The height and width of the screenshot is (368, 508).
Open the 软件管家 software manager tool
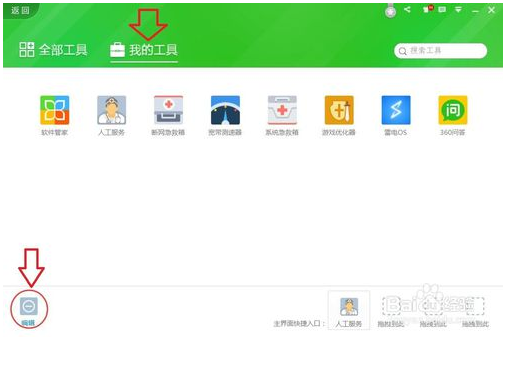[55, 115]
